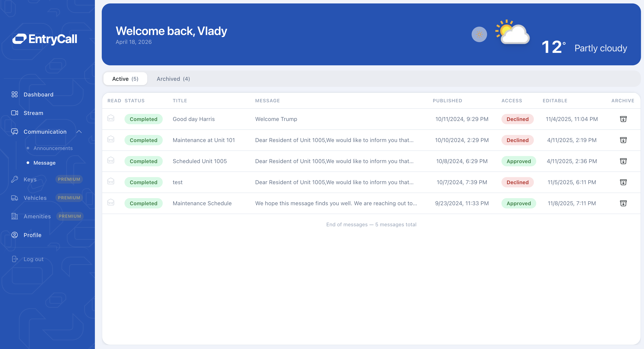Click Completed status for Good day Harris
Screen dimensions: 644x349
[x=143, y=119]
